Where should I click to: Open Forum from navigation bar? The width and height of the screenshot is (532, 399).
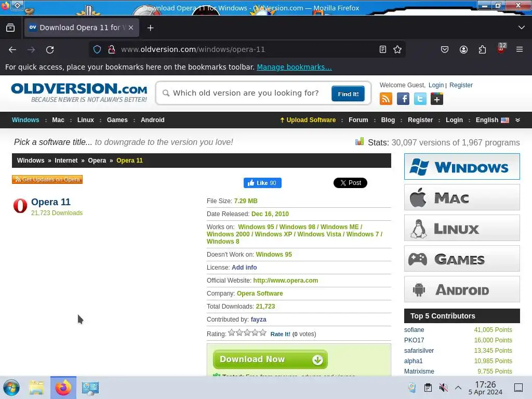click(x=358, y=120)
